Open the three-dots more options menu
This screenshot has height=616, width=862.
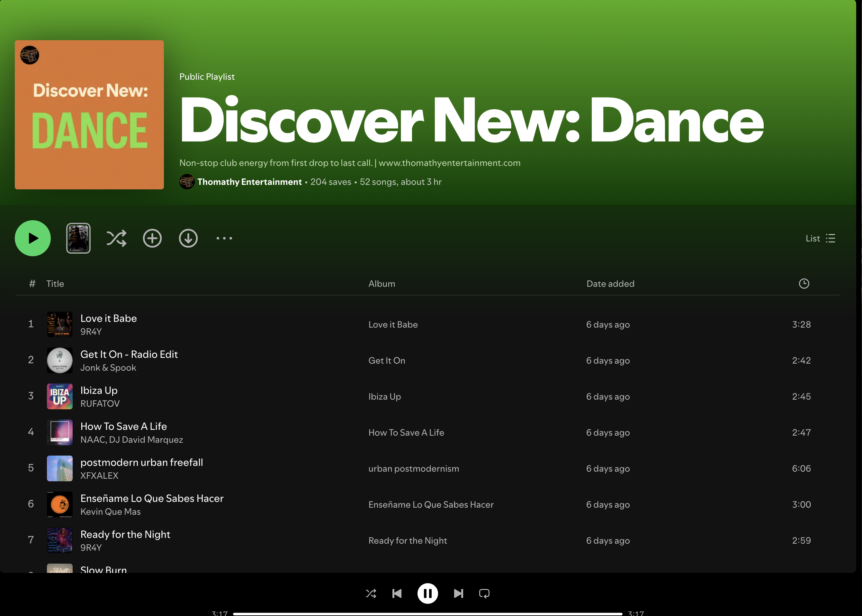224,238
